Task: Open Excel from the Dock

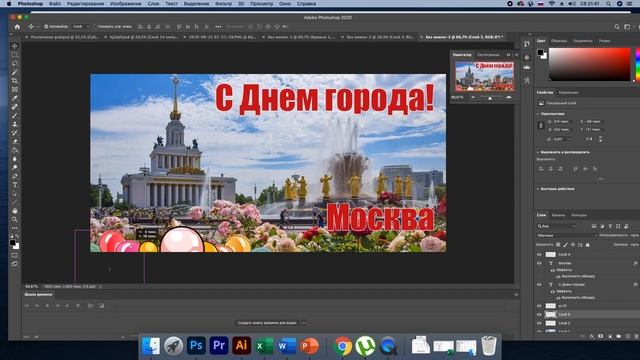Action: 264,346
